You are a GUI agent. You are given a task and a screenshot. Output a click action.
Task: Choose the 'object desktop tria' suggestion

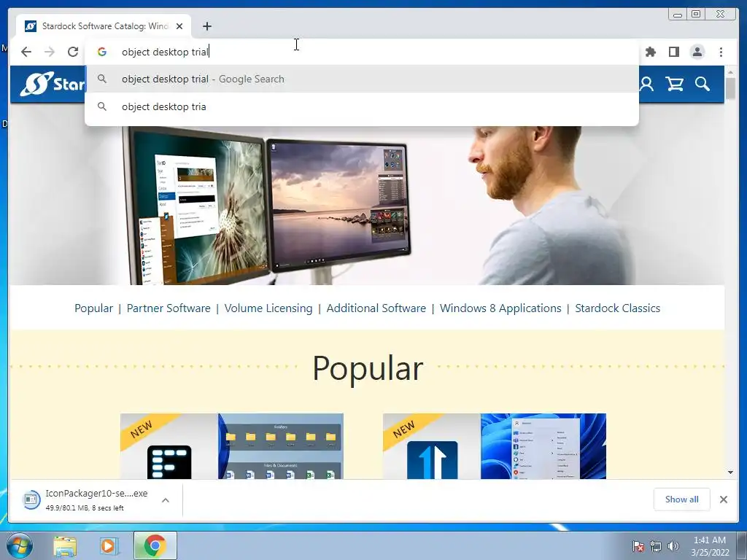(362, 106)
